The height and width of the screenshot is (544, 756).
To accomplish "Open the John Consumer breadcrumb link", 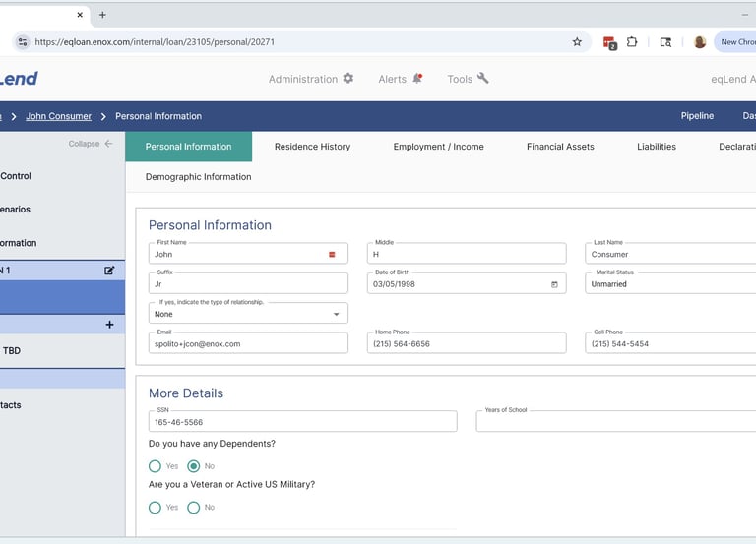I will tap(58, 116).
